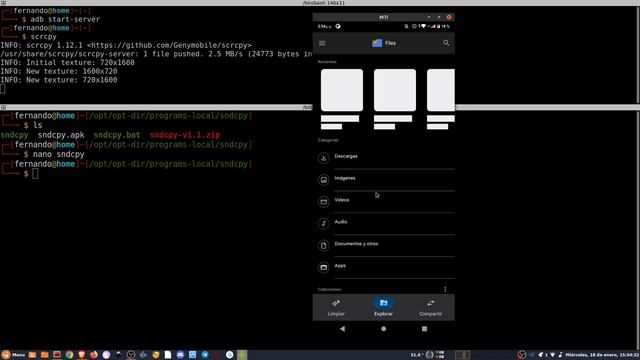Open the third partially visible recent thumbnail
Viewport: 640px width, 360px height.
pyautogui.click(x=441, y=90)
